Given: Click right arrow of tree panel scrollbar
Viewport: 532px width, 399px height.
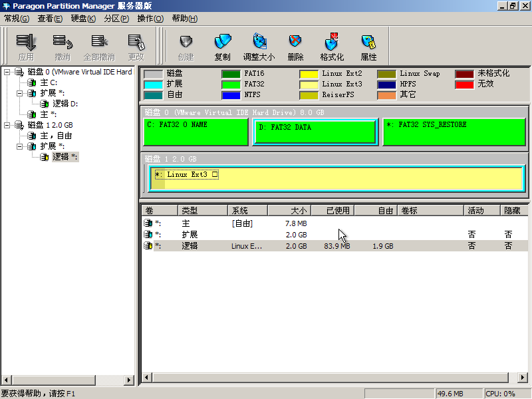Looking at the screenshot, I should [x=128, y=380].
